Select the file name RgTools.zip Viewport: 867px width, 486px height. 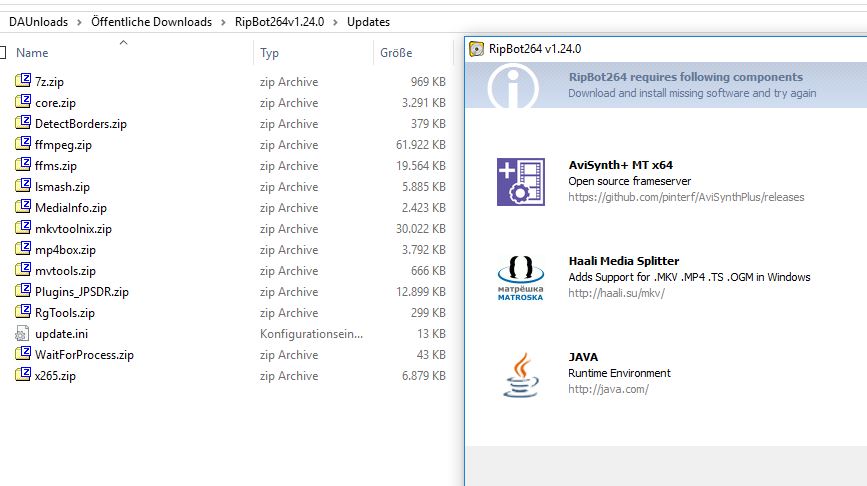coord(65,313)
